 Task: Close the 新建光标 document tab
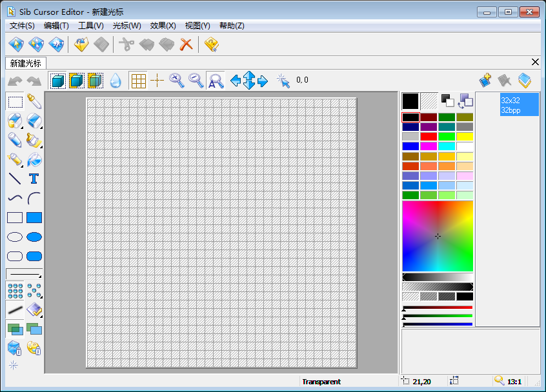[x=535, y=62]
